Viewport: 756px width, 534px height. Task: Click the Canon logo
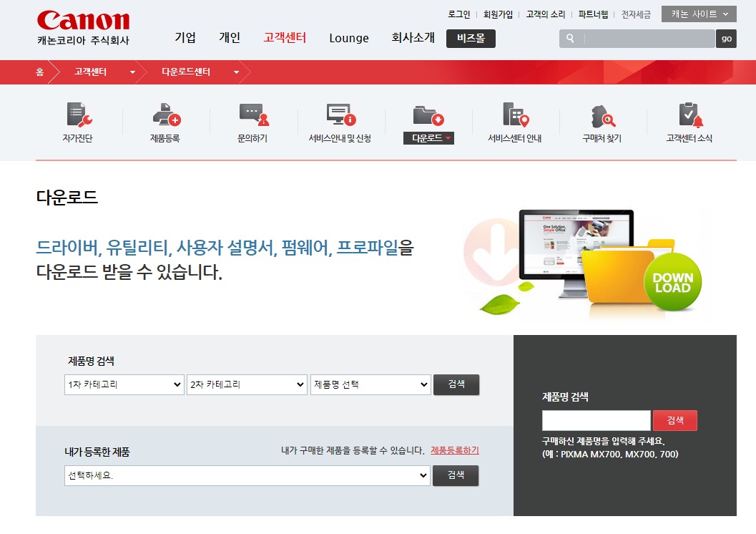pos(84,21)
